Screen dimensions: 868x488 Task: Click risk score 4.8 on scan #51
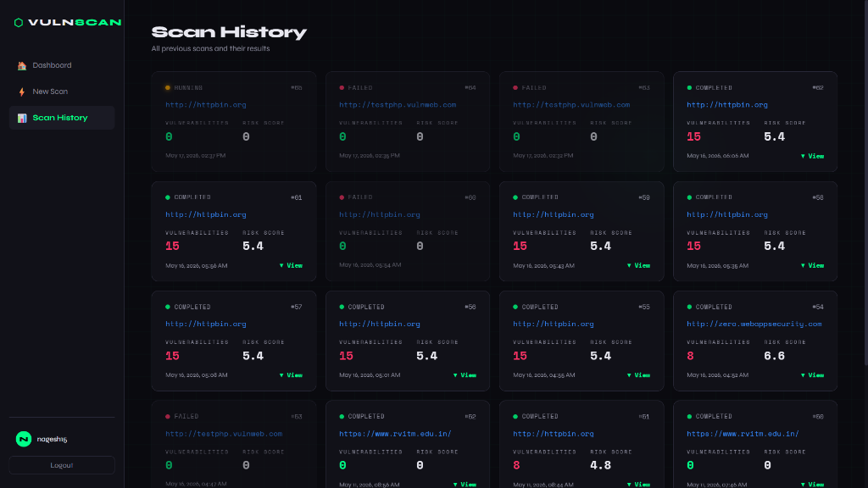[601, 466]
